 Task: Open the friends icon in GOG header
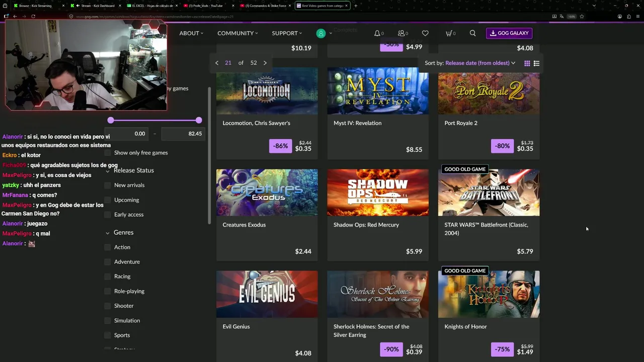pyautogui.click(x=401, y=33)
